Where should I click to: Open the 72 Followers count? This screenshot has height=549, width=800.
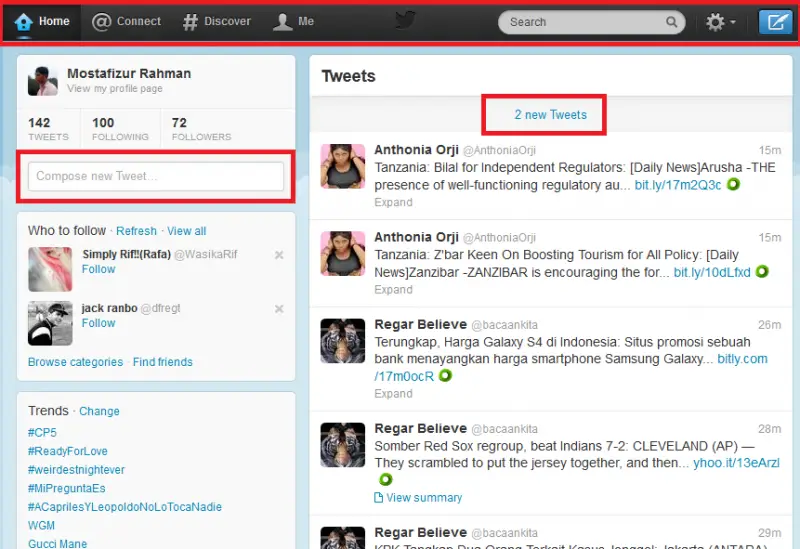pos(202,129)
